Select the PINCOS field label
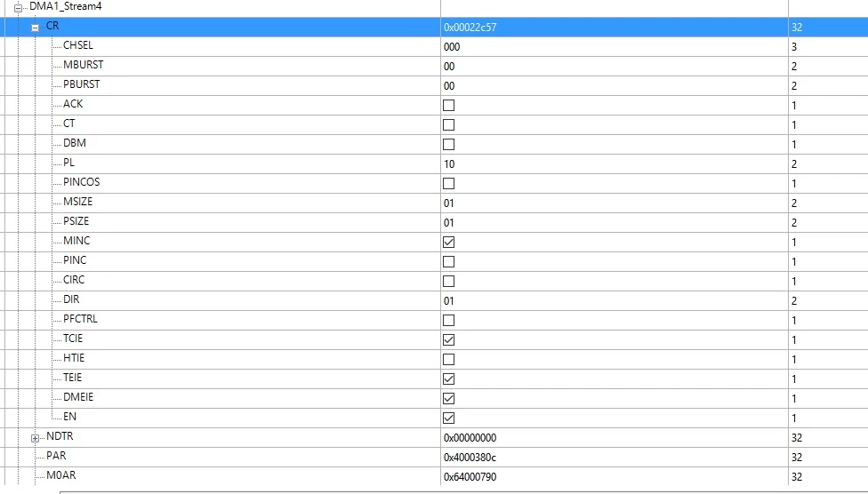Image resolution: width=868 pixels, height=494 pixels. tap(82, 182)
